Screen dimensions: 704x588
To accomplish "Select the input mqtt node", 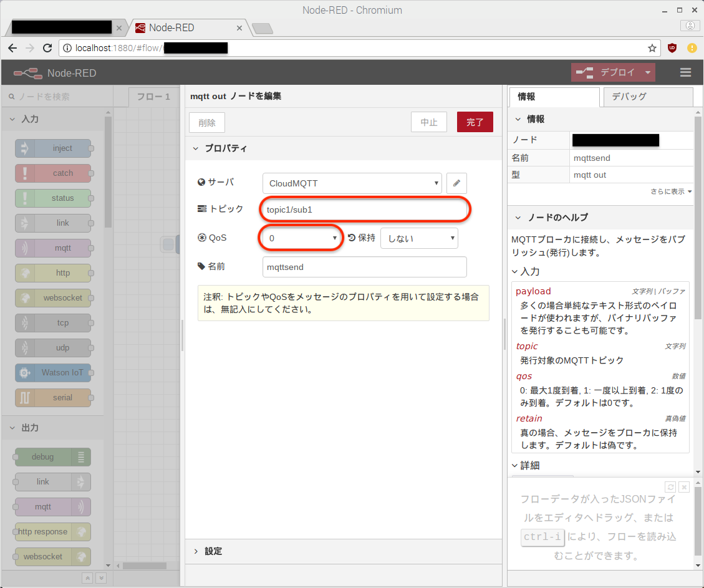I will click(53, 248).
